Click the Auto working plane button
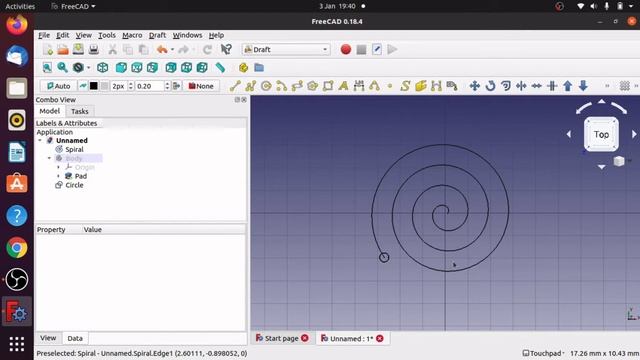 58,86
